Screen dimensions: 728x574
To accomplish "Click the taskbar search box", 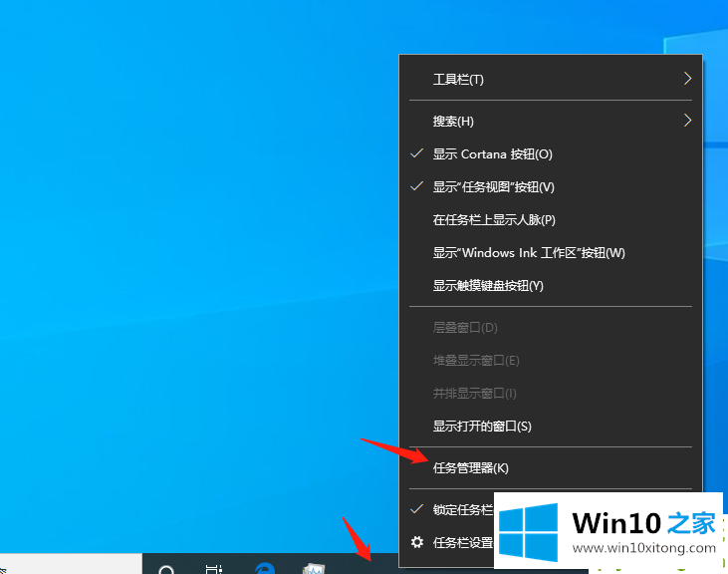I will point(70,566).
